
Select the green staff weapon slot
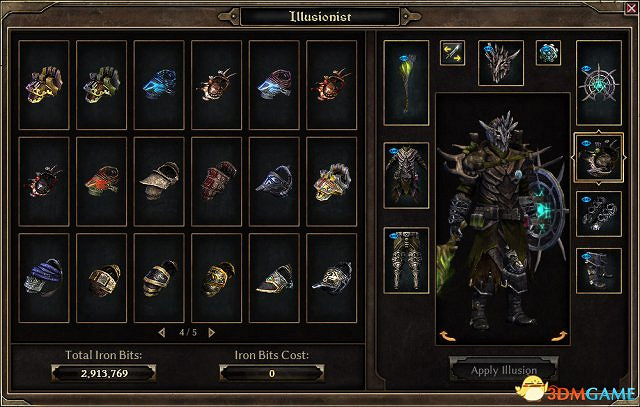[x=406, y=83]
